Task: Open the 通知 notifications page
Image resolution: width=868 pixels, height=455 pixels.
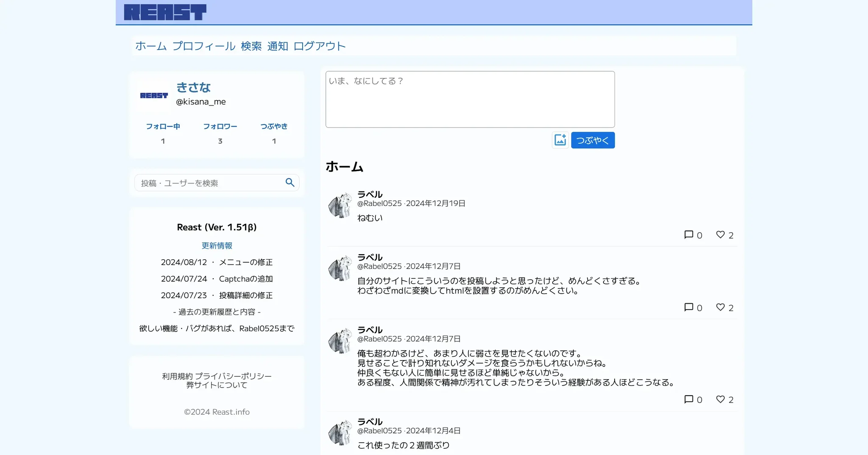Action: pos(278,46)
